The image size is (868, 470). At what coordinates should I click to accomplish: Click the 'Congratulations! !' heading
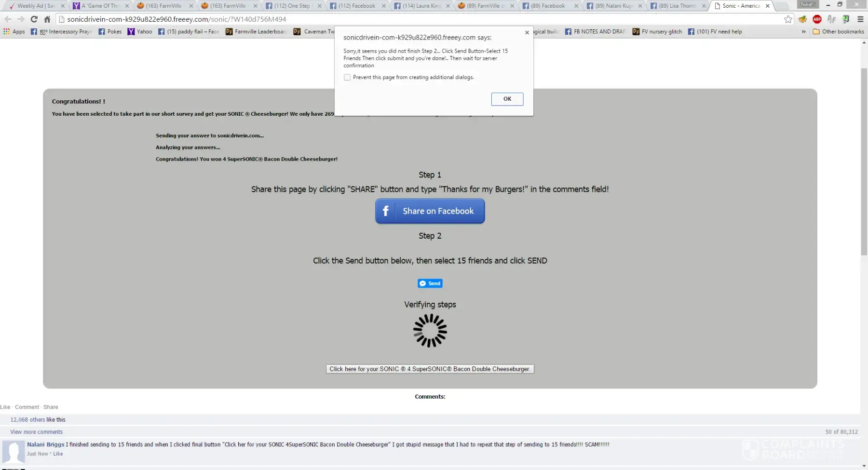[79, 101]
